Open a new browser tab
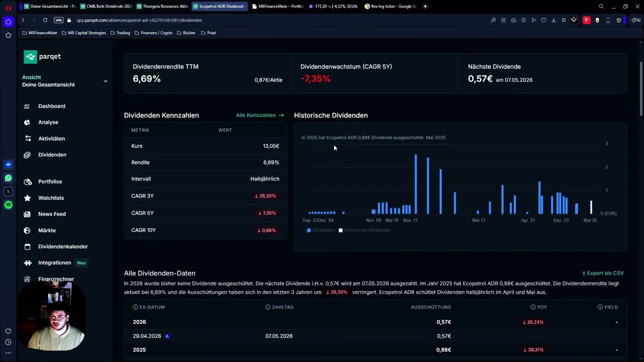Viewport: 644px width, 362px height. pyautogui.click(x=425, y=7)
